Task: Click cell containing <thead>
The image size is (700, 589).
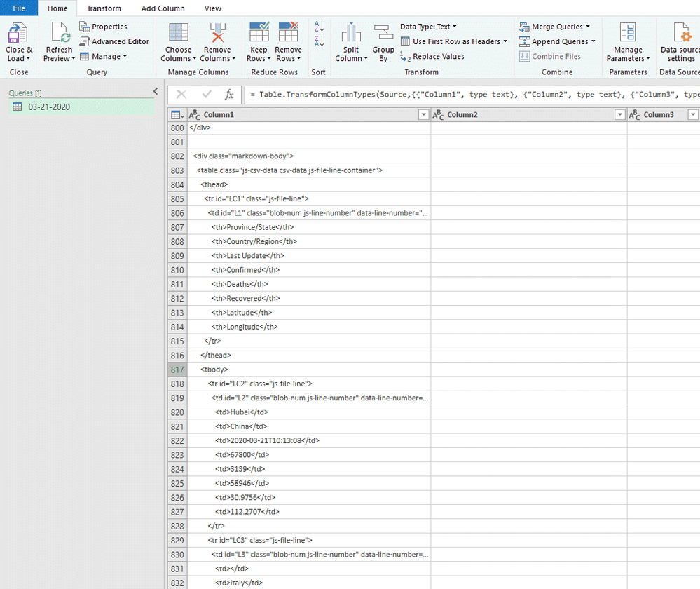Action: (309, 184)
